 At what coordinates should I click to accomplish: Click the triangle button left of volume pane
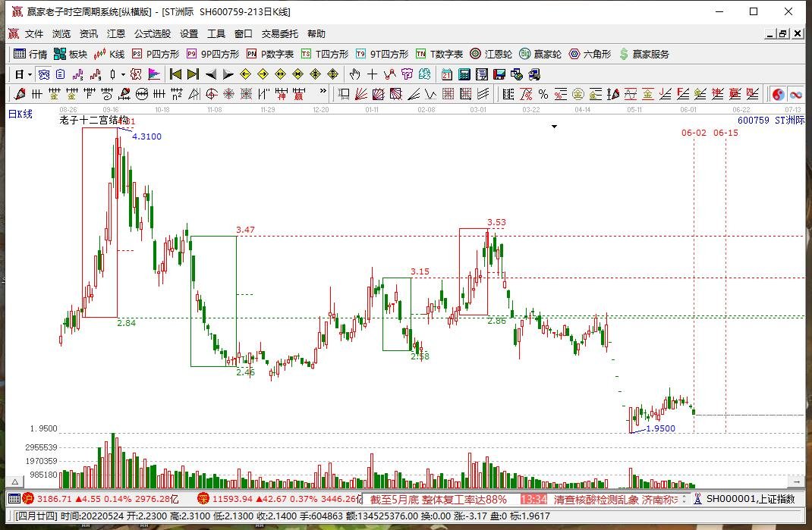(x=15, y=482)
